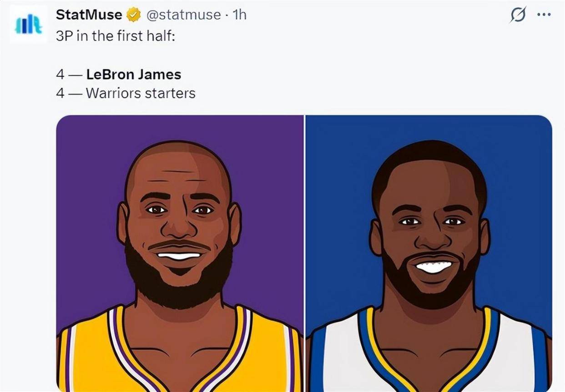Open the left Lakers player illustration
Image resolution: width=565 pixels, height=392 pixels.
180,253
